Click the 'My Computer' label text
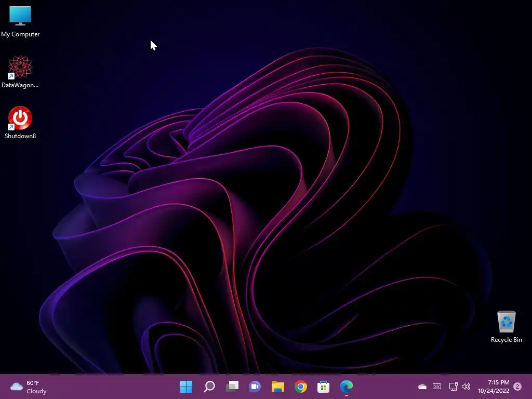This screenshot has width=532, height=399. [20, 34]
